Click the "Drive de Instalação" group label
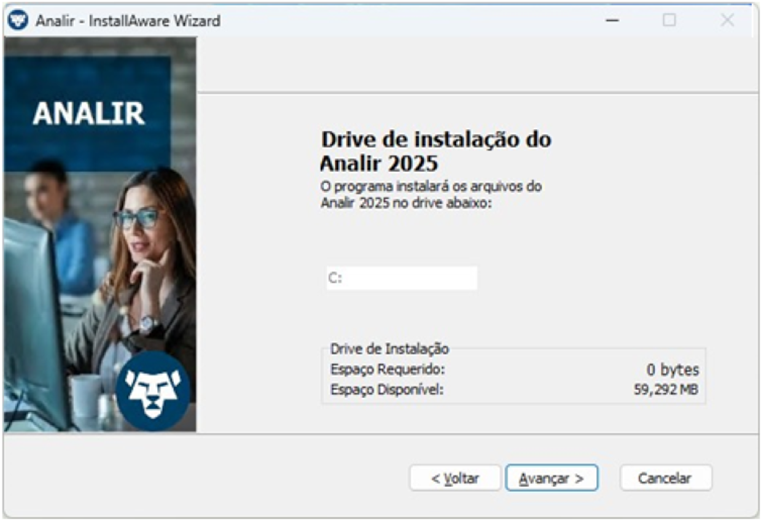 pyautogui.click(x=389, y=349)
